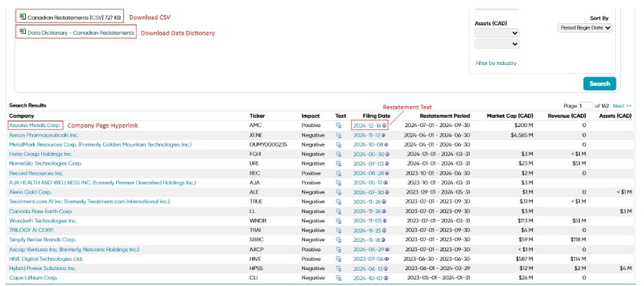Click the text icon for Canada Rare Earth Corp.
Image resolution: width=644 pixels, height=286 pixels.
point(338,211)
